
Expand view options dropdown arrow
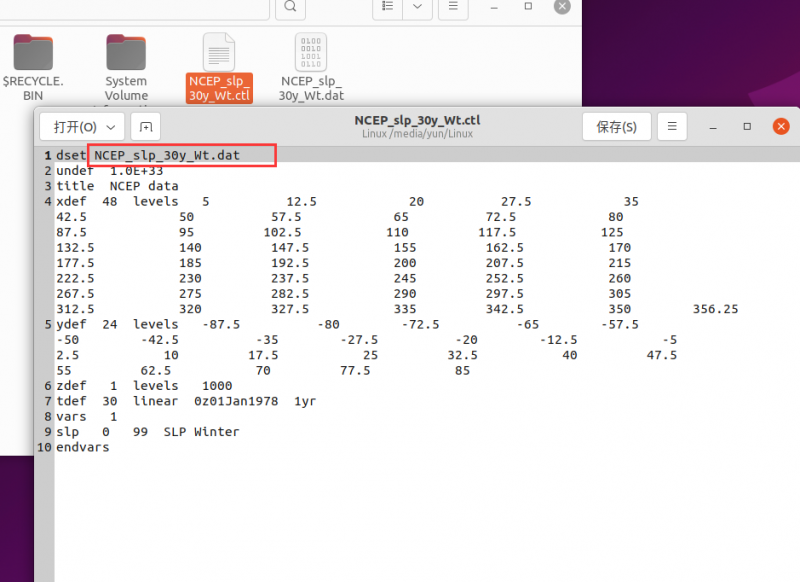tap(417, 8)
